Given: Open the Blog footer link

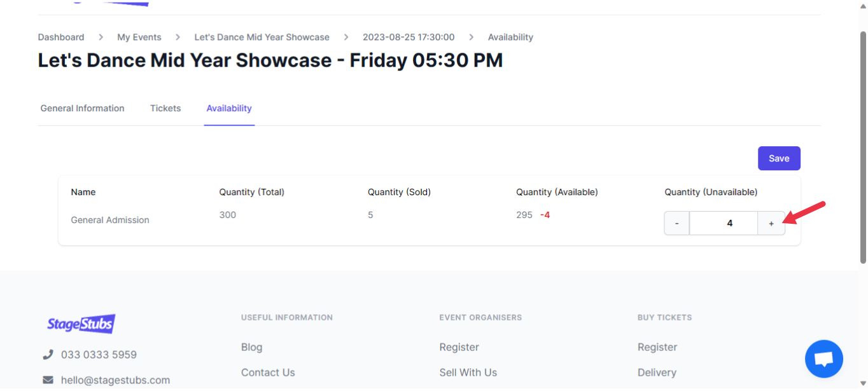Looking at the screenshot, I should click(251, 347).
